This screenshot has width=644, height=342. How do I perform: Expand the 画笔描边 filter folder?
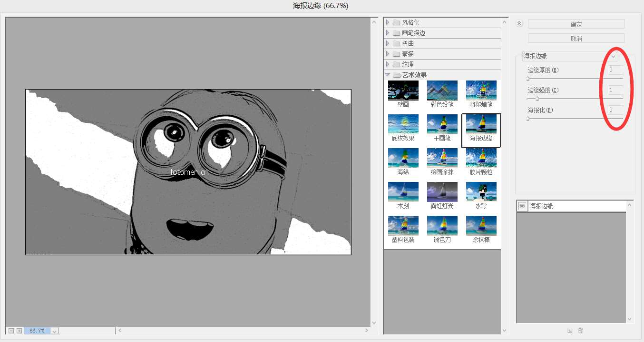click(388, 33)
